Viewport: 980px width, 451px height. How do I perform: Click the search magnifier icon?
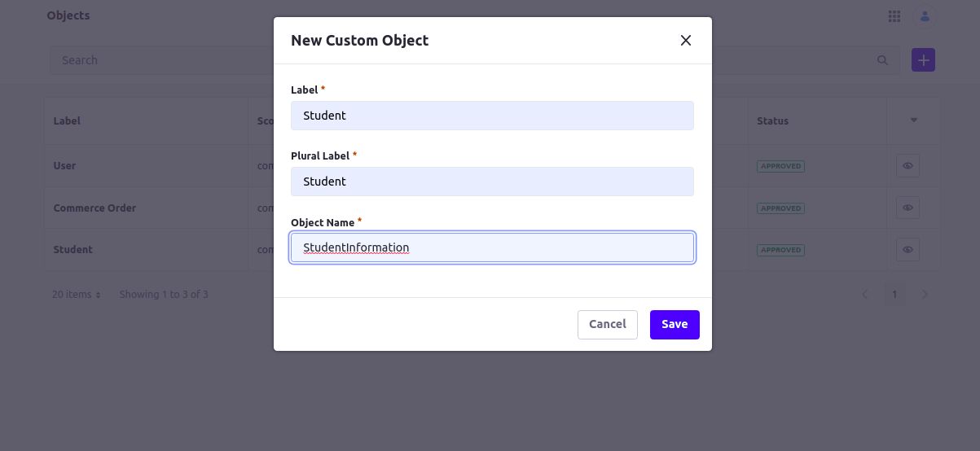(x=882, y=60)
